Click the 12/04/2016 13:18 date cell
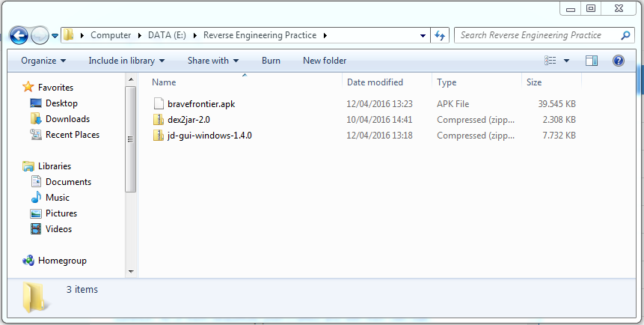Viewport: 644px width, 325px height. [379, 136]
